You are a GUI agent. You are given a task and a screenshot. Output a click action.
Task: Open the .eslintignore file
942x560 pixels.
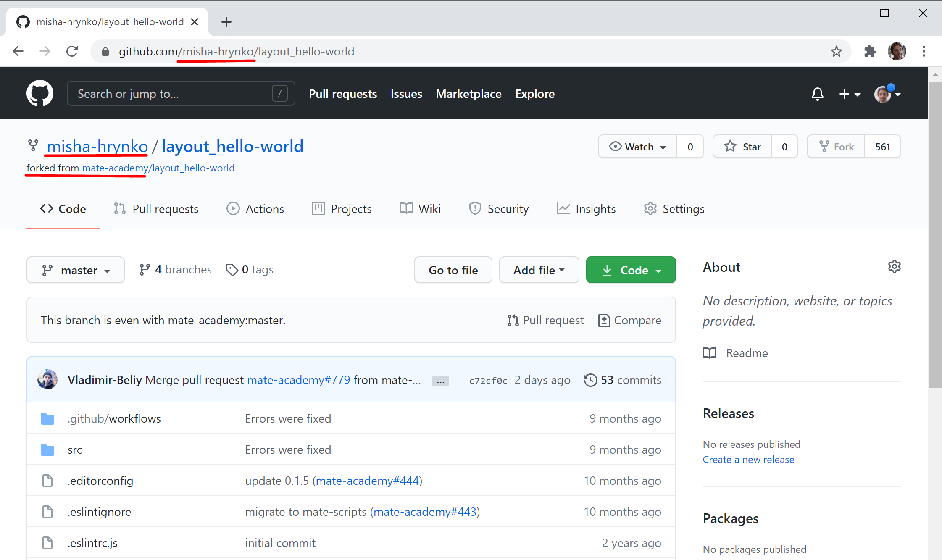tap(99, 512)
